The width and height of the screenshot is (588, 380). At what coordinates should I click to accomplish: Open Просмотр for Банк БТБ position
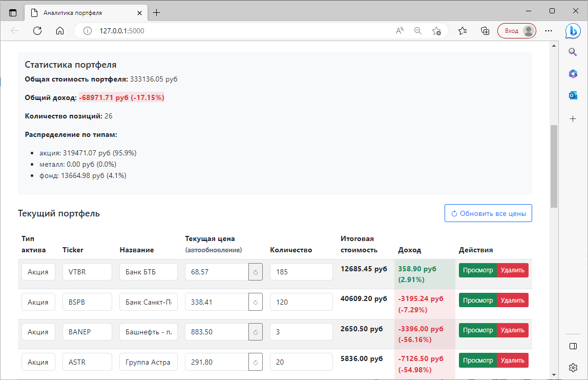(x=477, y=270)
